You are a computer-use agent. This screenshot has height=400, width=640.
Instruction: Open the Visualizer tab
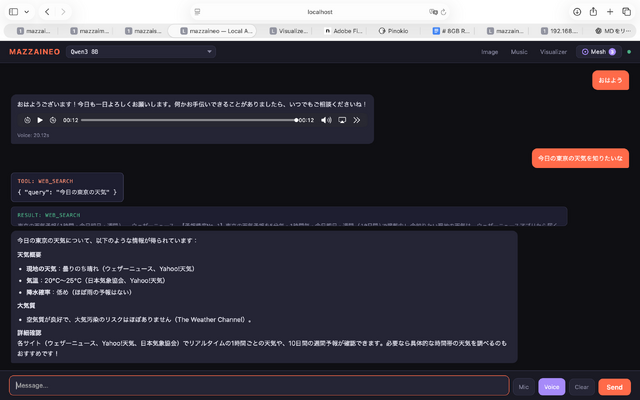pyautogui.click(x=553, y=51)
